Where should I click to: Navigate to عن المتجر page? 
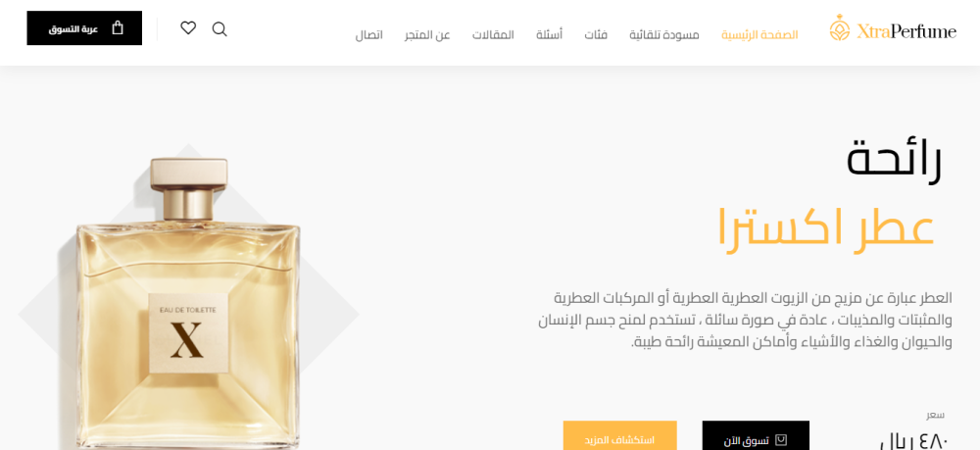[x=427, y=35]
